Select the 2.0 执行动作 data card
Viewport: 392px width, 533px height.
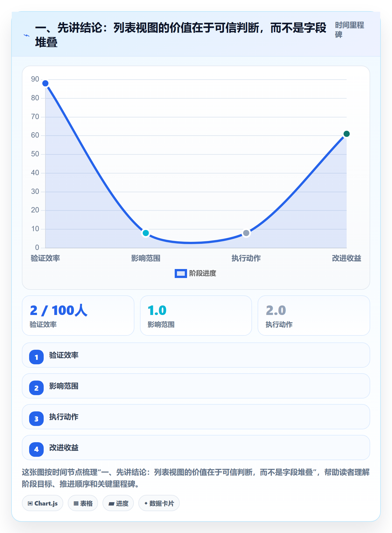314,316
